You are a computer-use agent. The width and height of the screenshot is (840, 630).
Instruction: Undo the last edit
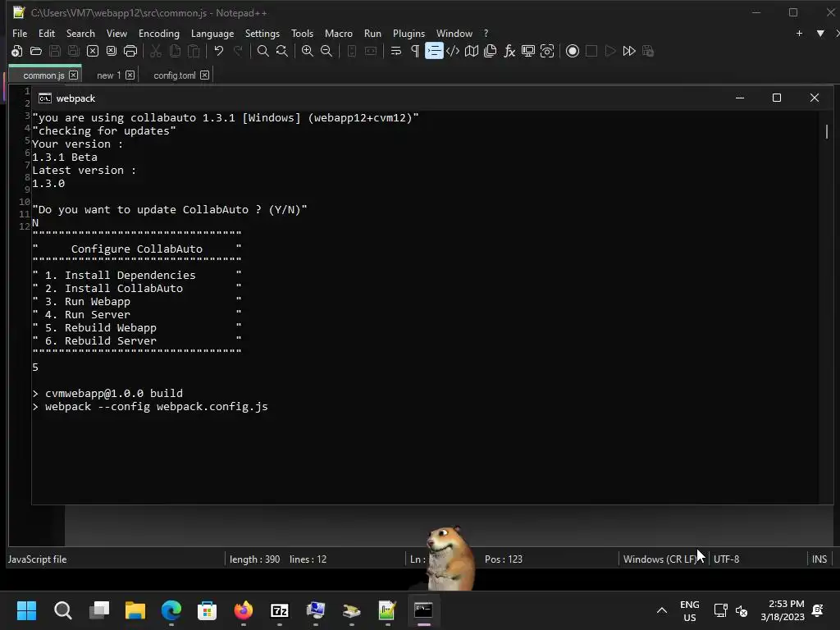(x=218, y=51)
